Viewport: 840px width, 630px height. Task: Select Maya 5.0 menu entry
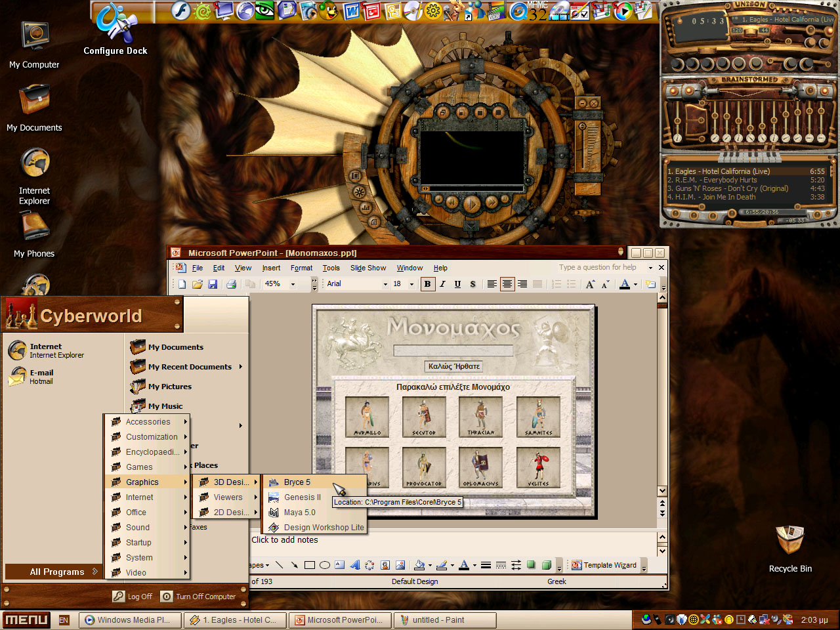[x=314, y=513]
